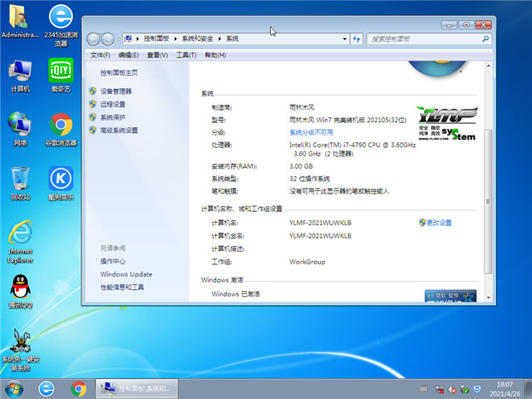The width and height of the screenshot is (532, 399).
Task: Launch 2345加速浏览器 from desktop
Action: pyautogui.click(x=61, y=26)
